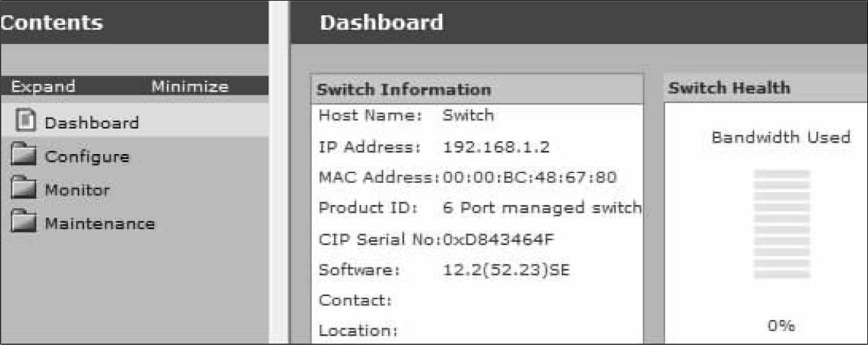Click the Software version 12.2(52.23)SE

(506, 271)
